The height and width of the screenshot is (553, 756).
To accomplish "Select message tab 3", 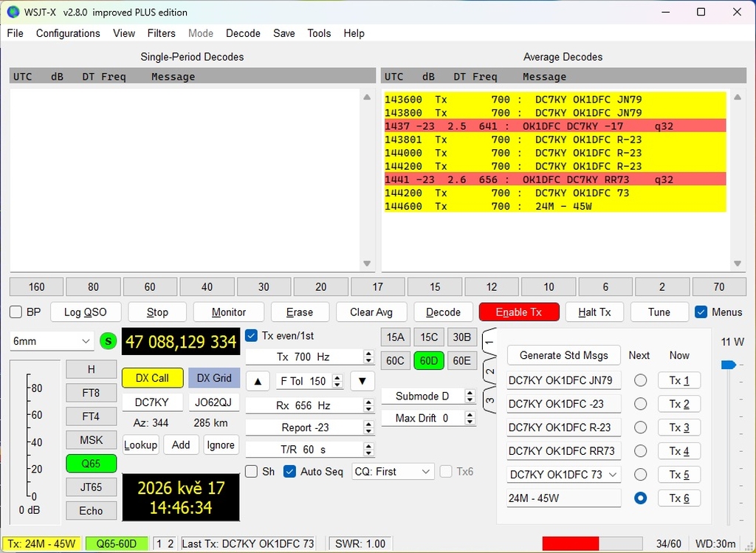I will coord(489,400).
